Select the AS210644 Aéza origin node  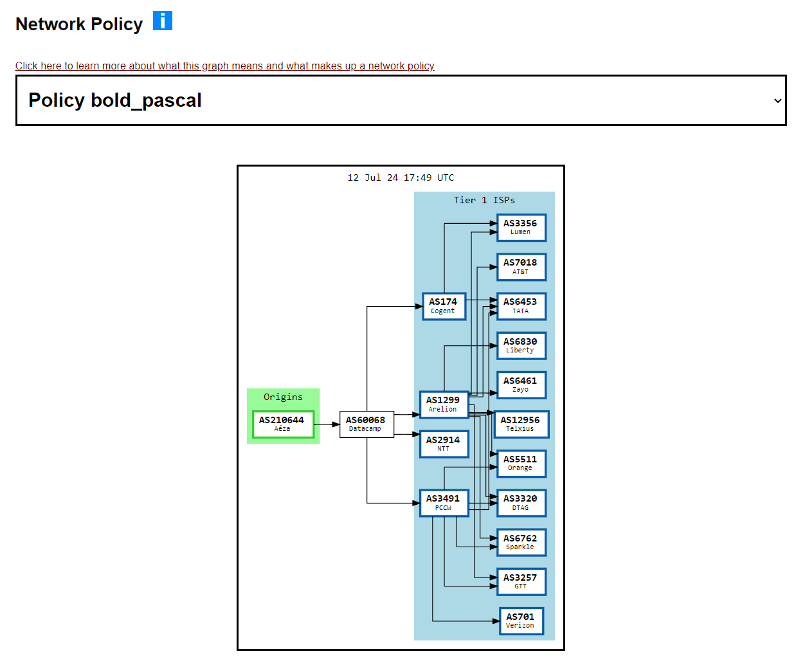pos(283,424)
